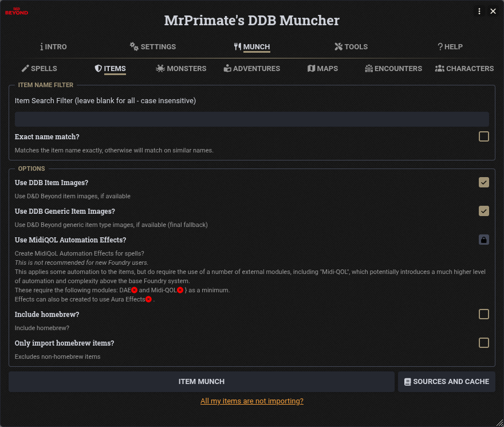The height and width of the screenshot is (427, 504).
Task: Open Sources and Cache
Action: tap(447, 382)
